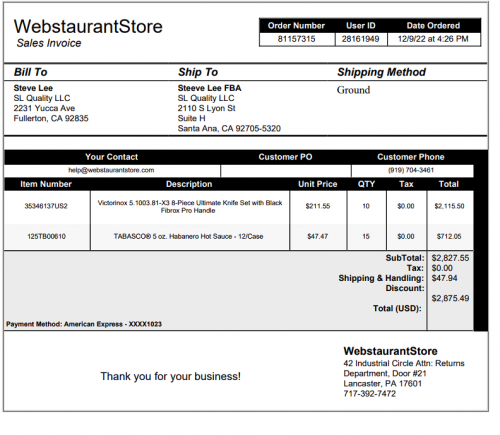
Task: Click user ID 28161949
Action: point(360,39)
